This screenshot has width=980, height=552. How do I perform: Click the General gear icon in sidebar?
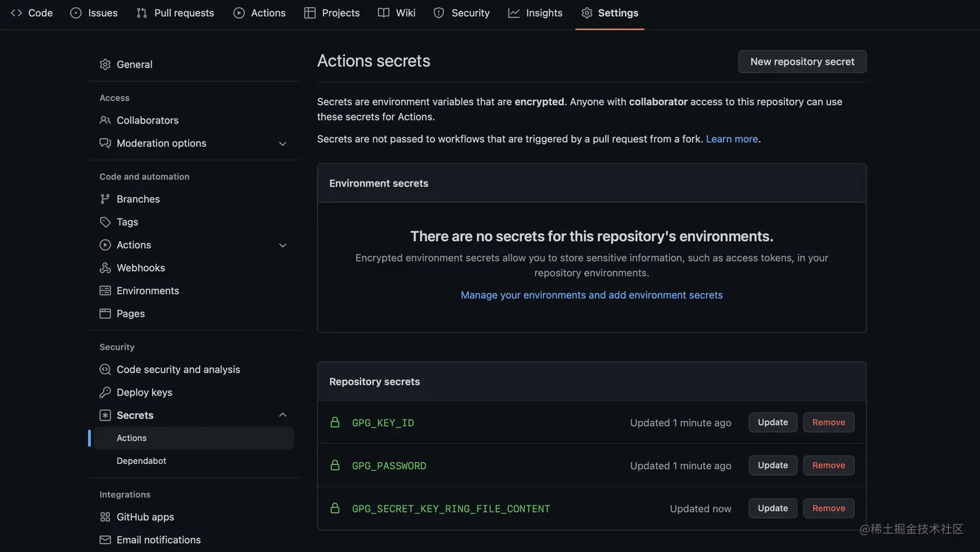(x=105, y=65)
